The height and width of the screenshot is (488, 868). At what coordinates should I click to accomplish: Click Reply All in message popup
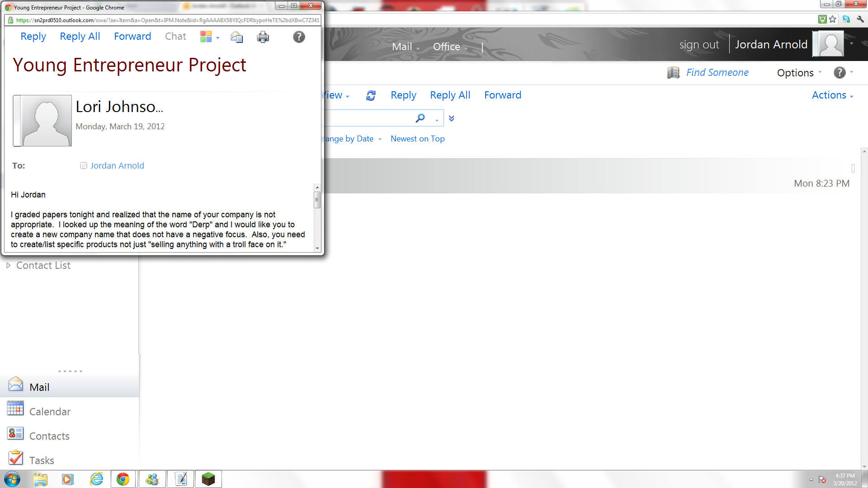pyautogui.click(x=80, y=37)
